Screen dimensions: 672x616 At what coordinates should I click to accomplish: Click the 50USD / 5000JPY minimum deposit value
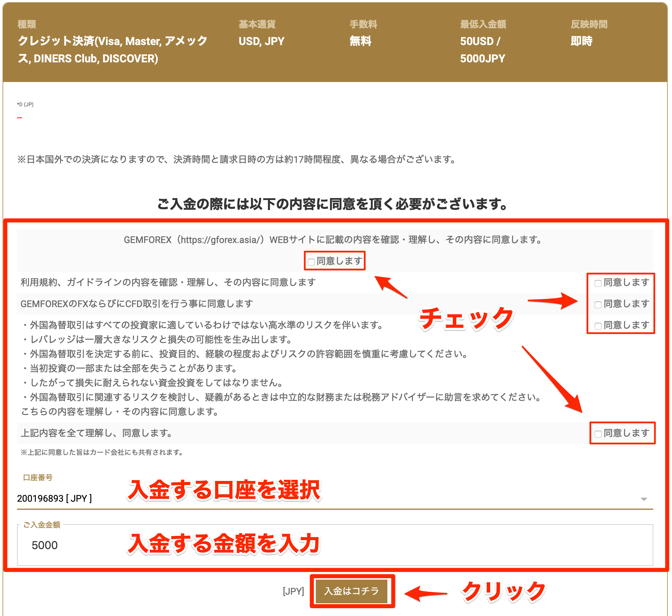[x=483, y=50]
